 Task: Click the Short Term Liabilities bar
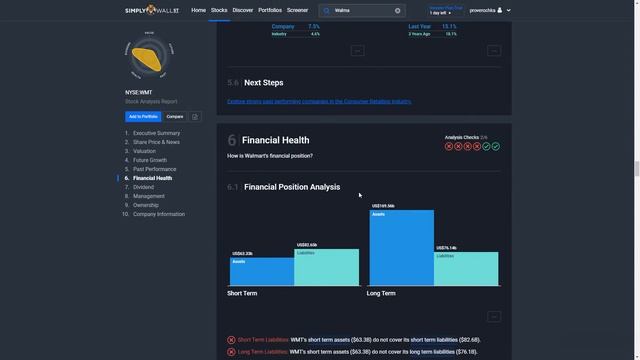(x=327, y=267)
